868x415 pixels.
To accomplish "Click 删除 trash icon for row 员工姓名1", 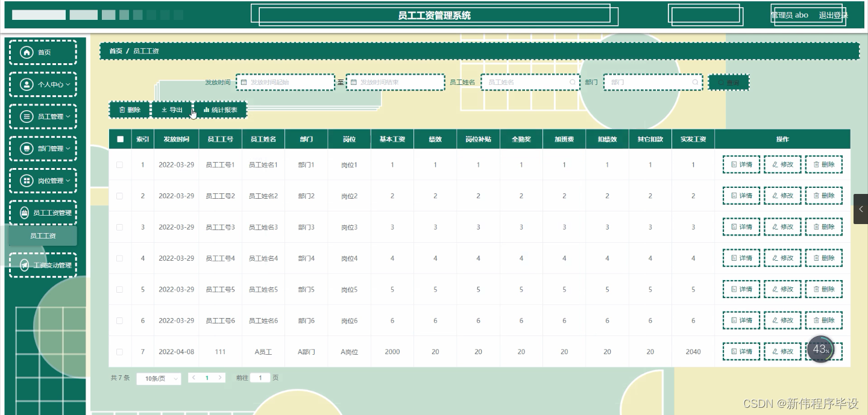I will (x=816, y=164).
